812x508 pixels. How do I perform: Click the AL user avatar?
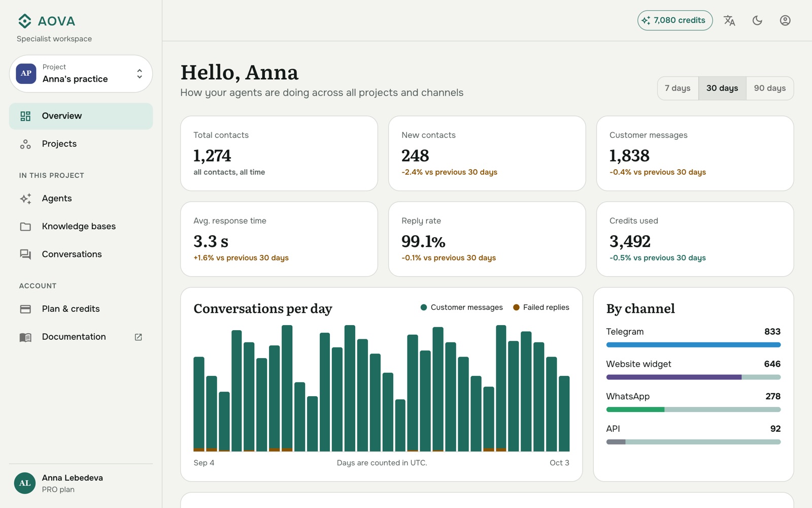pos(25,483)
